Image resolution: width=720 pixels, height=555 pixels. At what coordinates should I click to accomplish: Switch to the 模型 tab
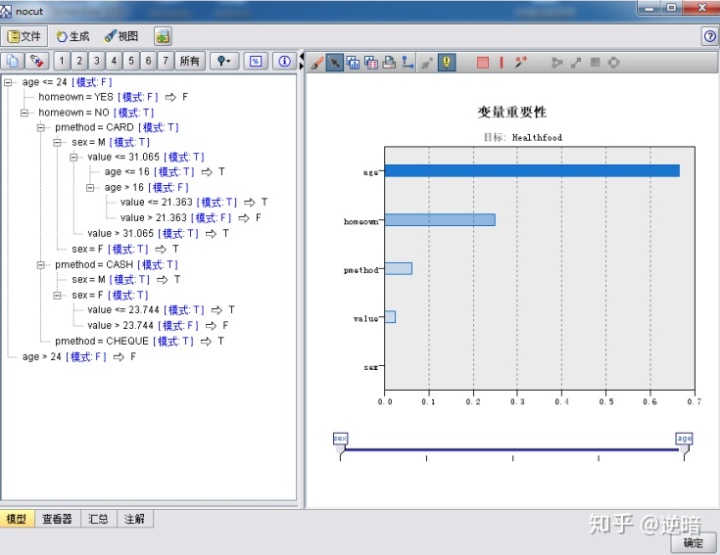[17, 519]
